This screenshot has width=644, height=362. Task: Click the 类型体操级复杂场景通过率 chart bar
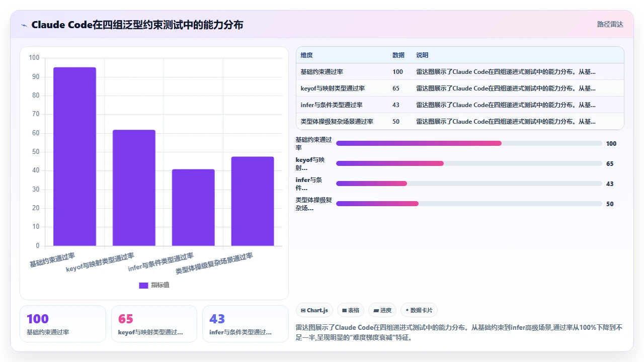click(x=253, y=201)
